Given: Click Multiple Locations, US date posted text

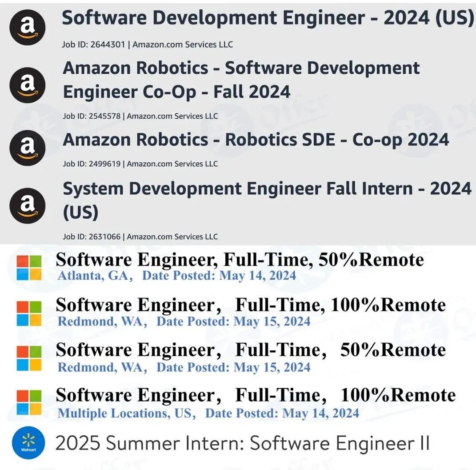Looking at the screenshot, I should (208, 413).
